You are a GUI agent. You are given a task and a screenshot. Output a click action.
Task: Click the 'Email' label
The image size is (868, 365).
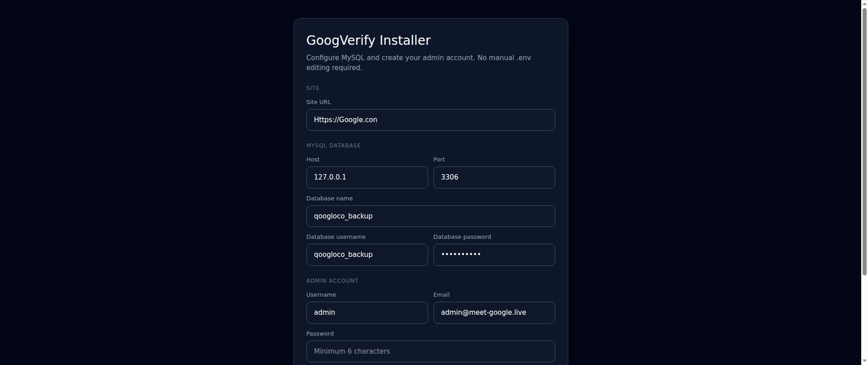pos(441,294)
